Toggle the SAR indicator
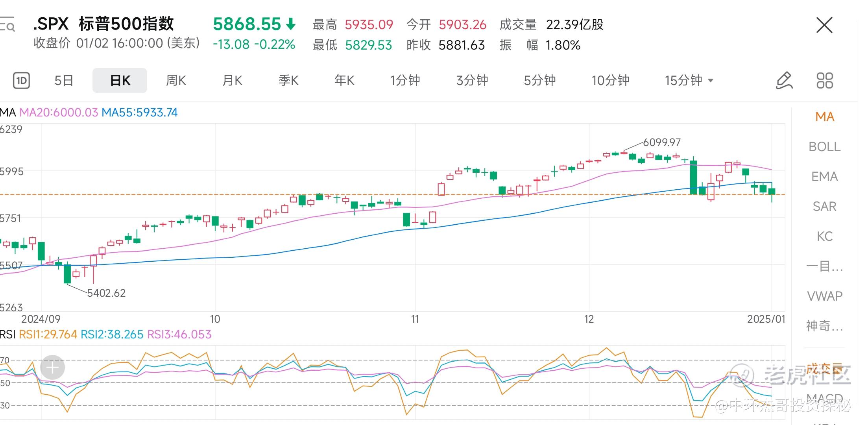Image resolution: width=868 pixels, height=425 pixels. 824,207
